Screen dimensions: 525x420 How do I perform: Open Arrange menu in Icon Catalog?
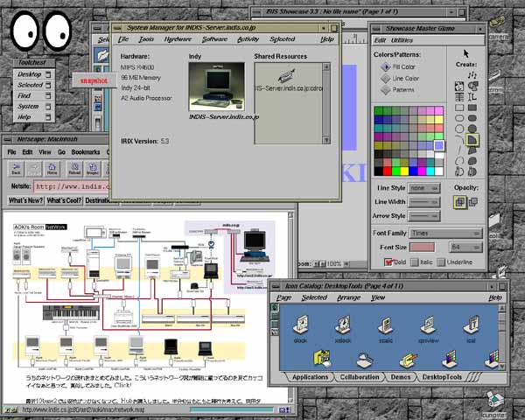tap(348, 297)
